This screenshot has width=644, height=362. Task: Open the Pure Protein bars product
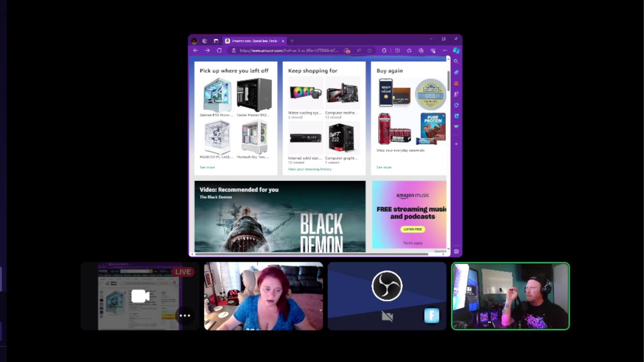[x=431, y=129]
